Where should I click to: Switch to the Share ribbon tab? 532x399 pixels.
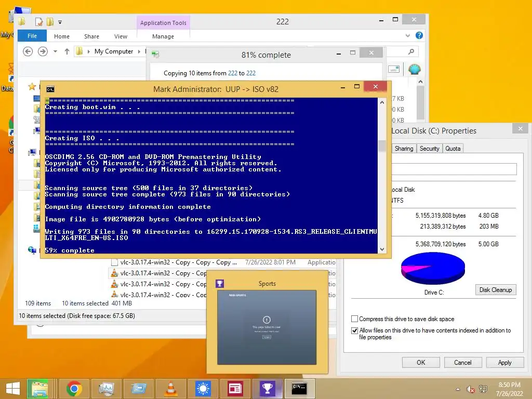(91, 36)
